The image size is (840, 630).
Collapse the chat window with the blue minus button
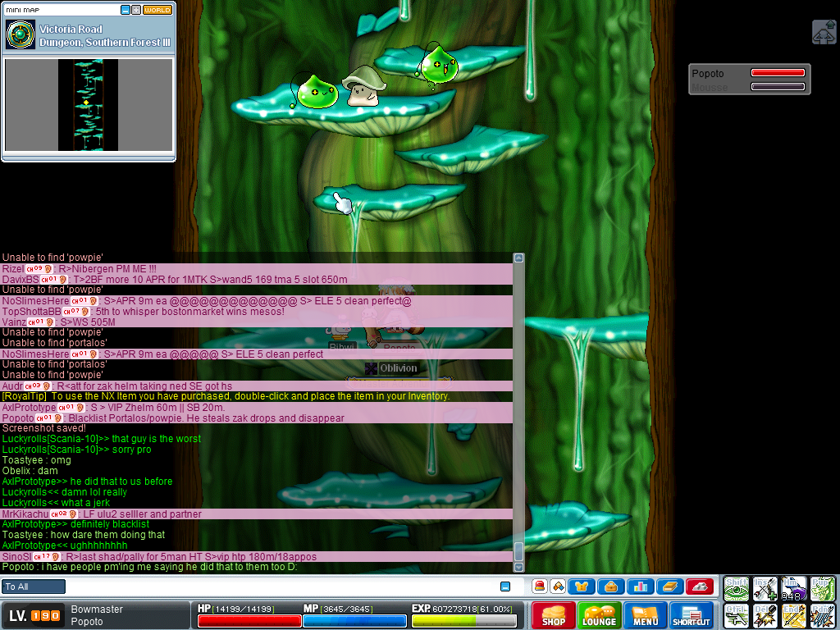click(x=505, y=587)
